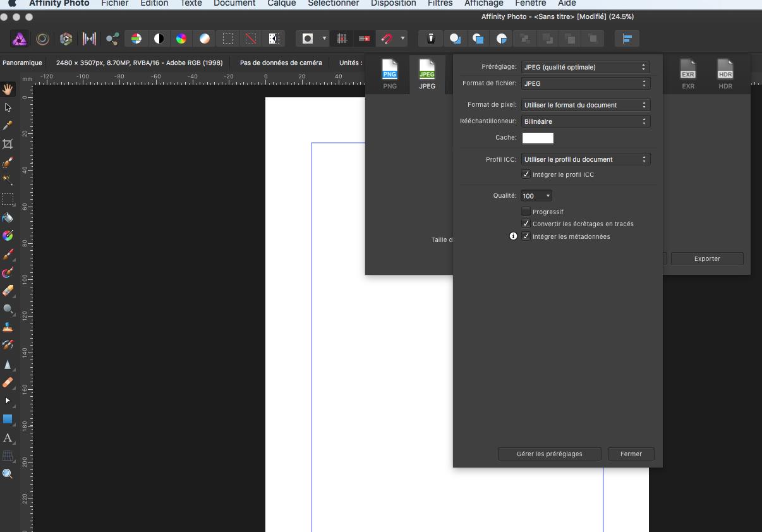This screenshot has height=532, width=762.
Task: Open the Affinity Photo application menu
Action: (x=59, y=3)
